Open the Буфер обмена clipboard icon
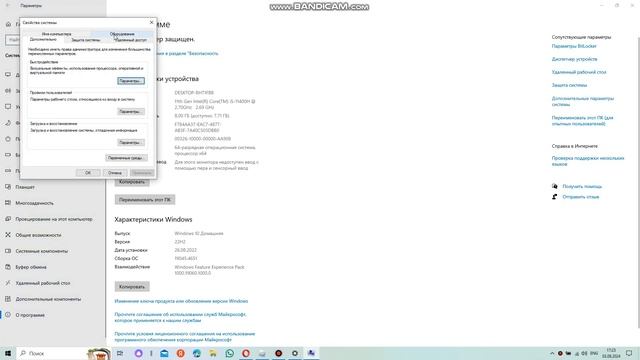The image size is (640, 360). point(8,267)
